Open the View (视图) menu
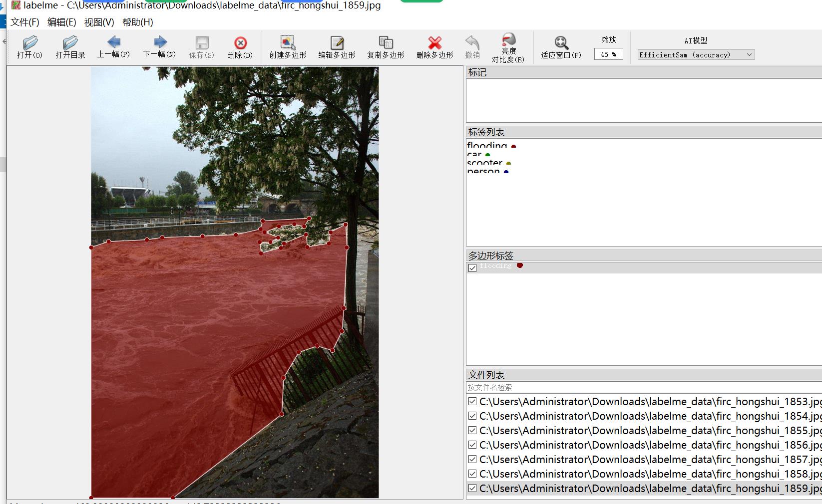The image size is (822, 504). (99, 22)
